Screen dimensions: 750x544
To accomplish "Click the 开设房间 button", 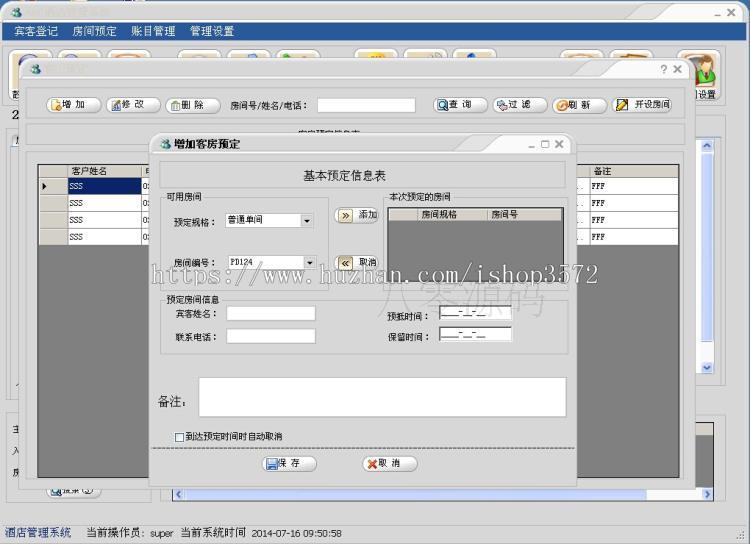I will (x=642, y=105).
